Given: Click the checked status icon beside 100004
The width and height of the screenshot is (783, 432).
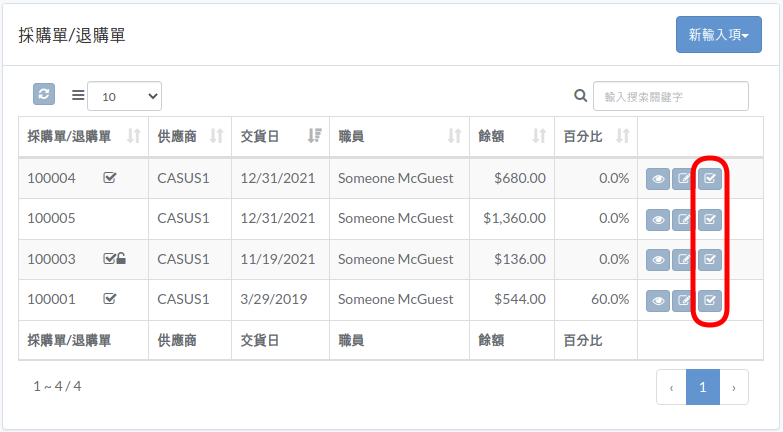Looking at the screenshot, I should pos(110,177).
